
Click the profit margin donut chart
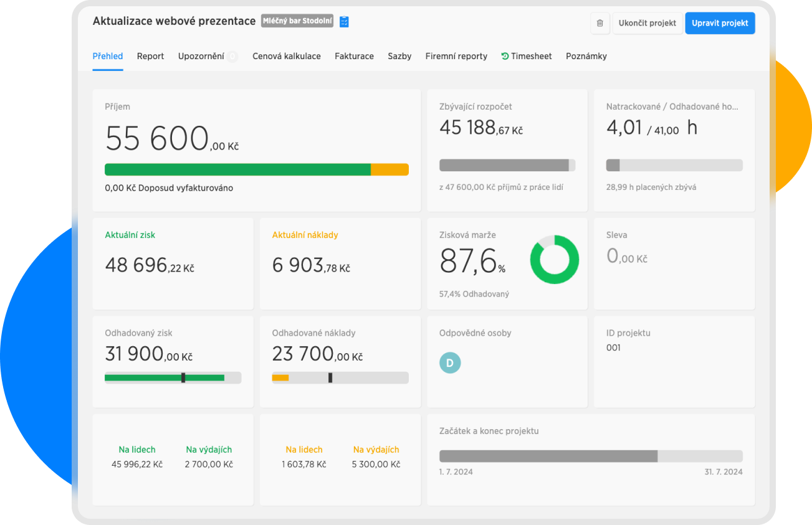point(554,260)
